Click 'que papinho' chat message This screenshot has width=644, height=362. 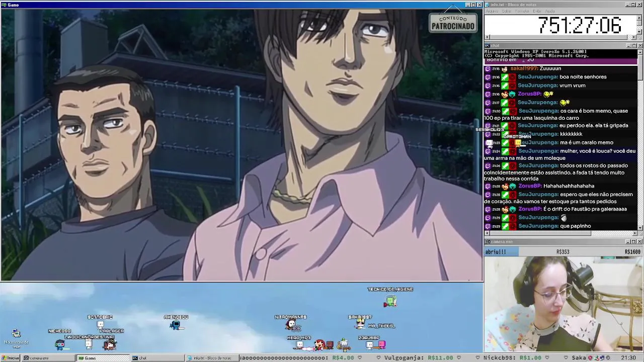[575, 226]
